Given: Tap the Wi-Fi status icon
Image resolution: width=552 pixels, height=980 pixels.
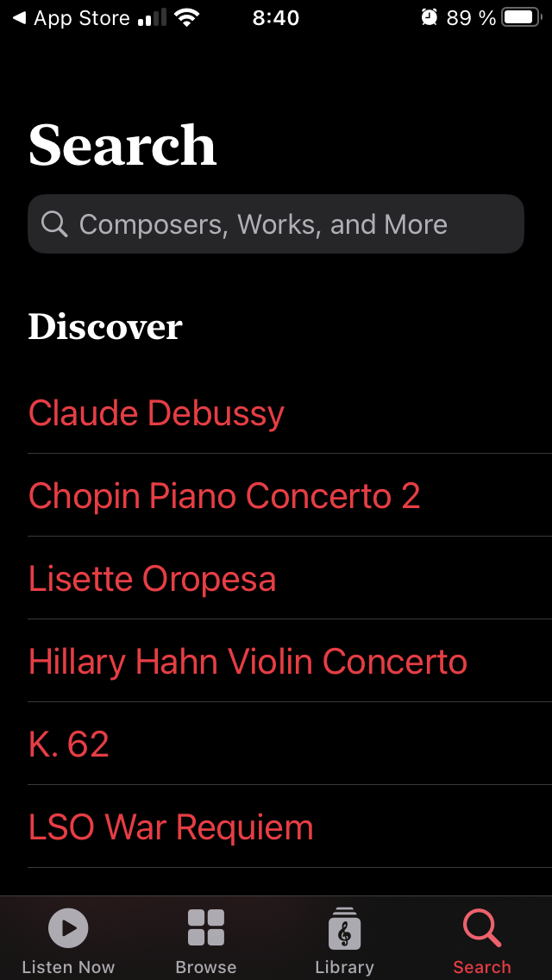Looking at the screenshot, I should [x=185, y=18].
